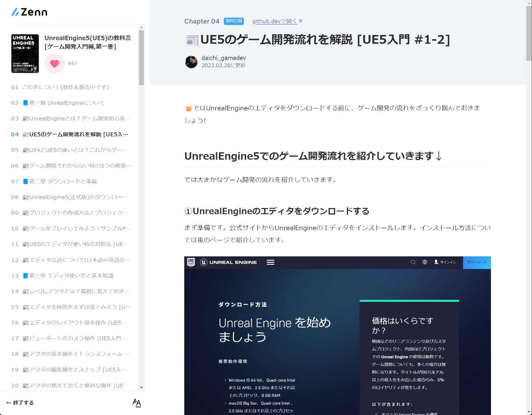Viewport: 532px width, 415px height.
Task: Click the like count 447
Action: [x=72, y=64]
